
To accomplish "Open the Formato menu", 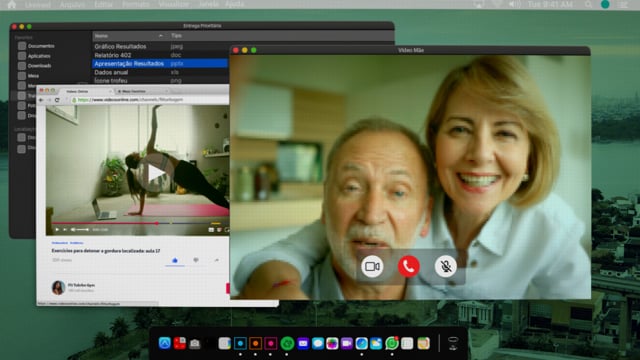I will tap(135, 4).
